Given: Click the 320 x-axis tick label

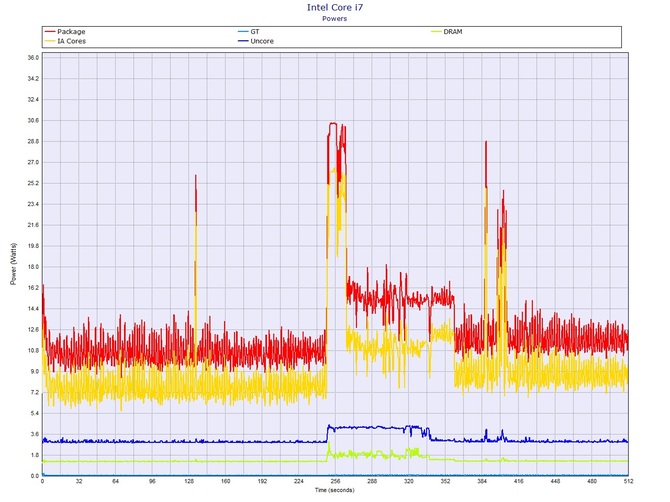Looking at the screenshot, I should click(409, 481).
